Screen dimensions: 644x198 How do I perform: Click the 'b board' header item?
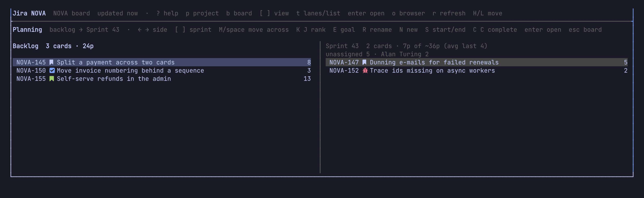(239, 13)
